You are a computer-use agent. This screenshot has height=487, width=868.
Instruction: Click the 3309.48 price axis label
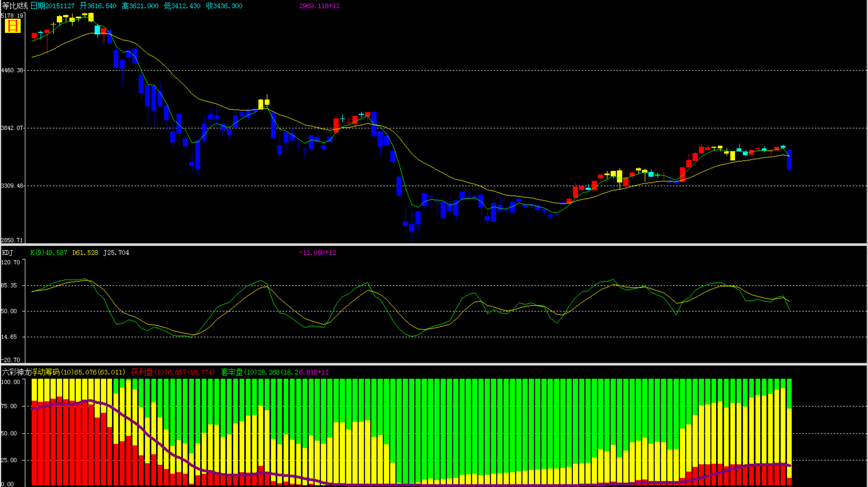point(12,186)
